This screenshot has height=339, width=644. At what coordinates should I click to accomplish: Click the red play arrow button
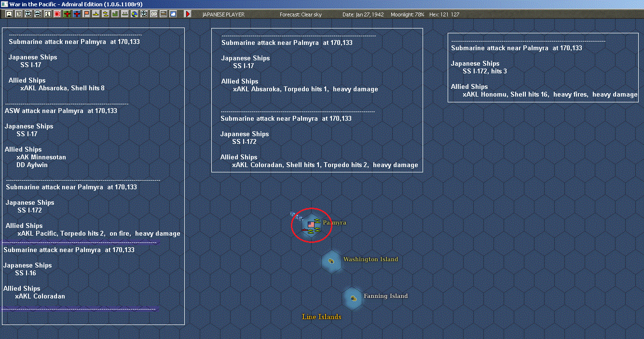click(188, 14)
